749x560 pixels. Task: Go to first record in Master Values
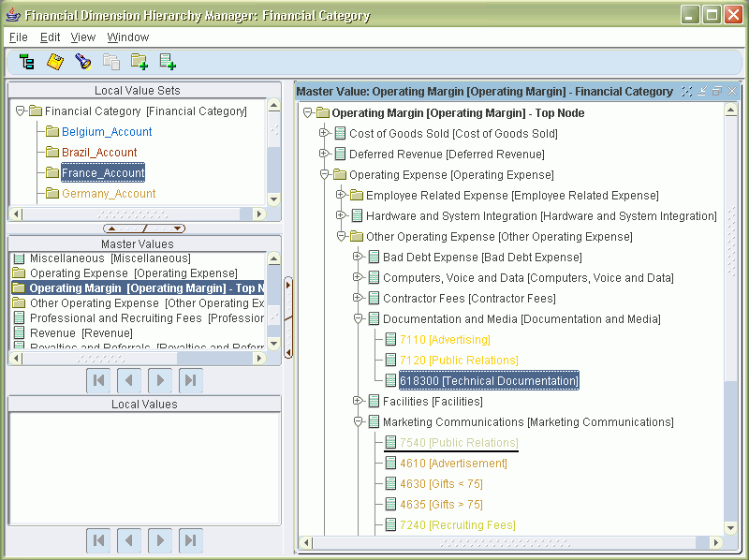coord(98,380)
